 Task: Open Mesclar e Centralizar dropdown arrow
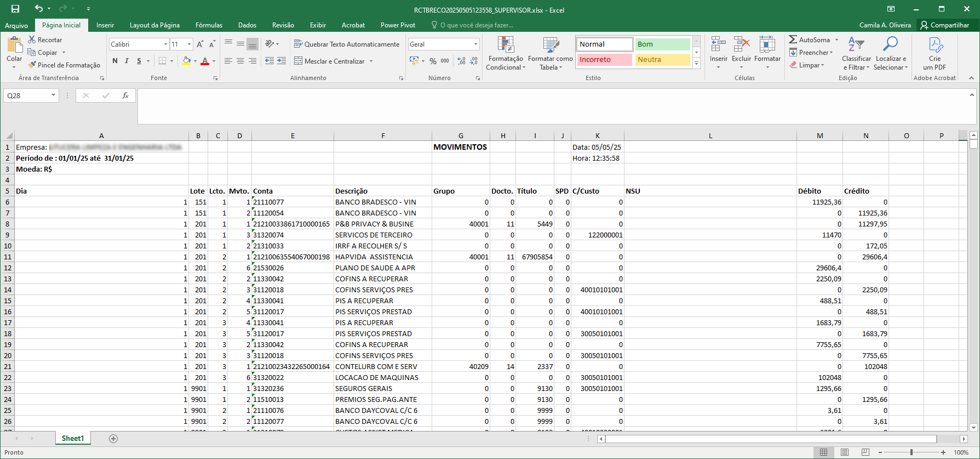pyautogui.click(x=371, y=61)
